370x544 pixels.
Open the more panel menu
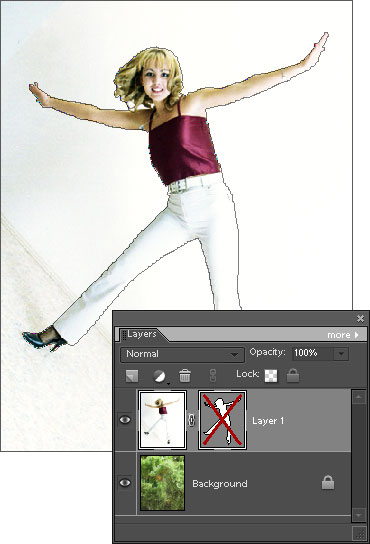343,335
